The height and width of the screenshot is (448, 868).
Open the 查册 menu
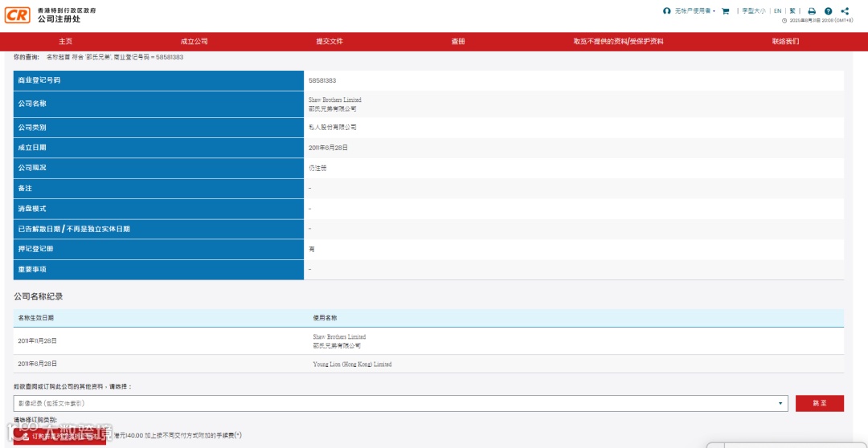pos(458,42)
